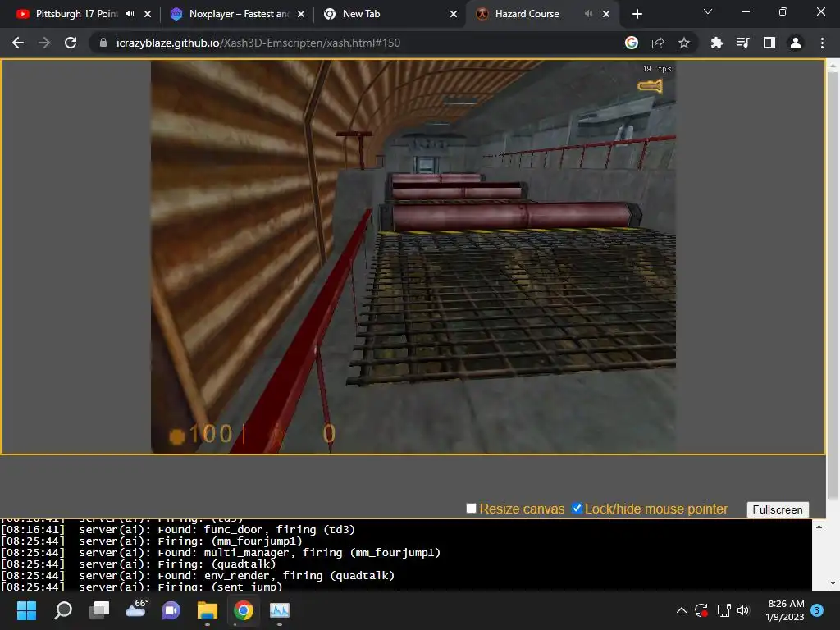Image resolution: width=840 pixels, height=630 pixels.
Task: Open the Extensions puzzle menu
Action: click(716, 43)
